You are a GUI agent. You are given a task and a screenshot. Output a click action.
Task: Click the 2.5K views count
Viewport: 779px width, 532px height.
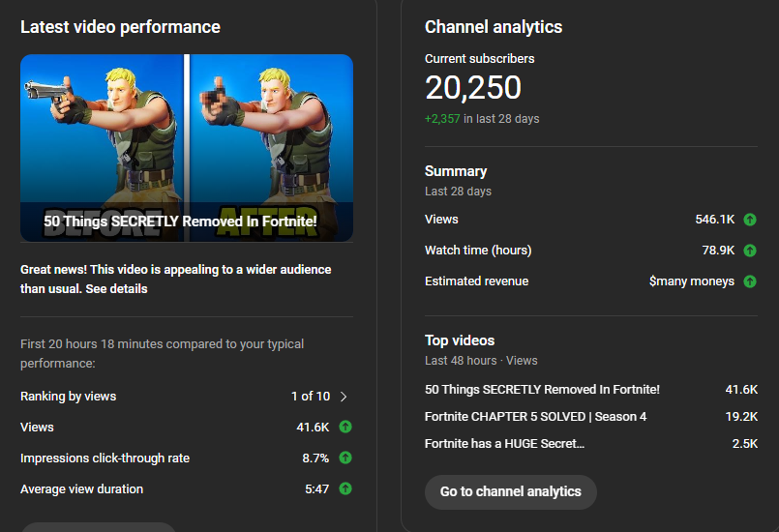745,444
